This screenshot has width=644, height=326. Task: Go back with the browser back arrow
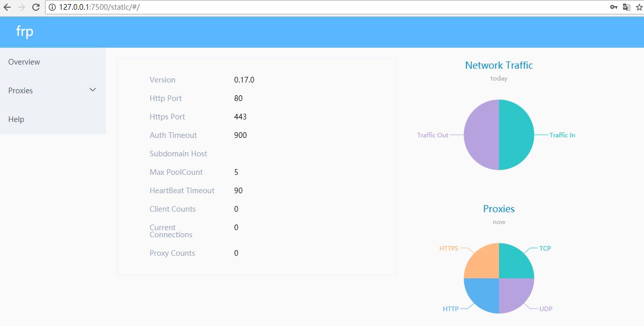pyautogui.click(x=7, y=7)
